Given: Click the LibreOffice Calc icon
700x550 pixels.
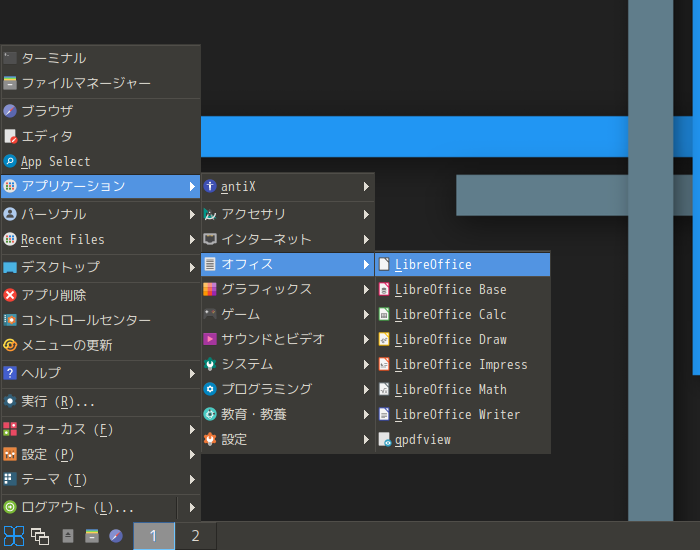Looking at the screenshot, I should coord(384,314).
